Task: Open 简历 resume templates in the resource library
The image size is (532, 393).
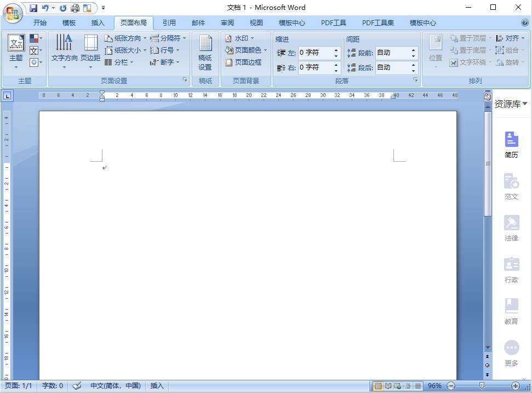Action: (x=511, y=145)
